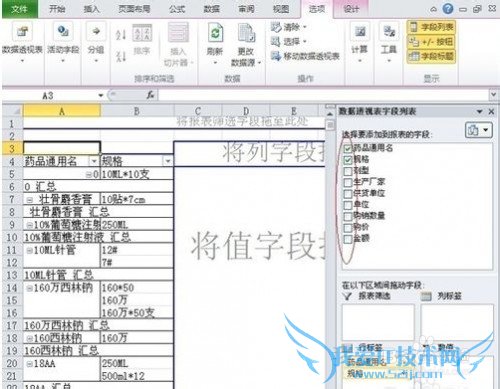Check the 剂型 field checkbox
The image size is (500, 389).
click(x=348, y=172)
